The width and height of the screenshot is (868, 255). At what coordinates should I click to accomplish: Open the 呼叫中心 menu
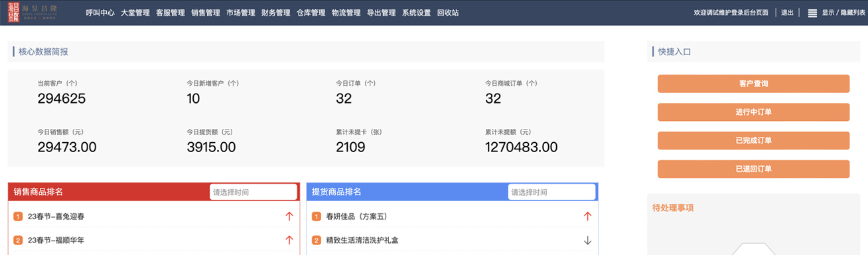[x=100, y=13]
